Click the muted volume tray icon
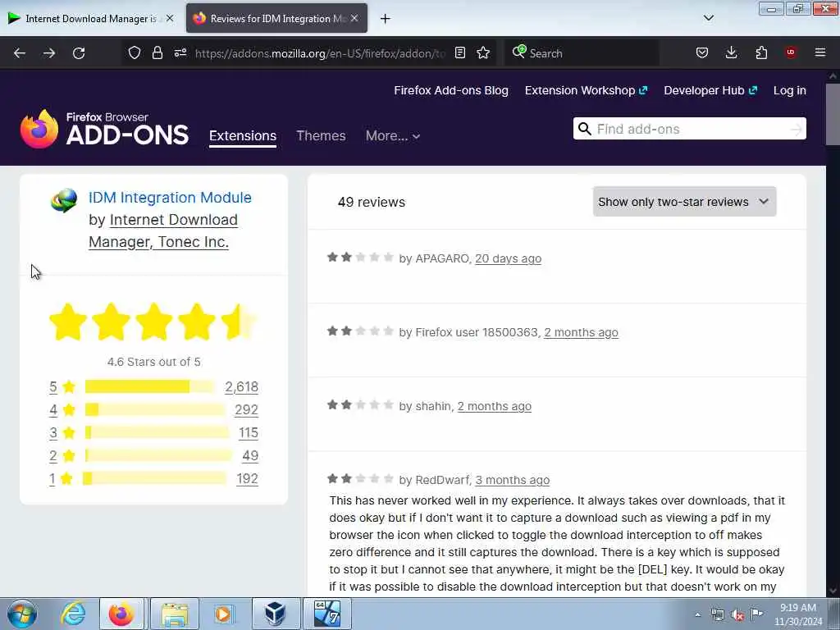The height and width of the screenshot is (630, 840). tap(737, 615)
